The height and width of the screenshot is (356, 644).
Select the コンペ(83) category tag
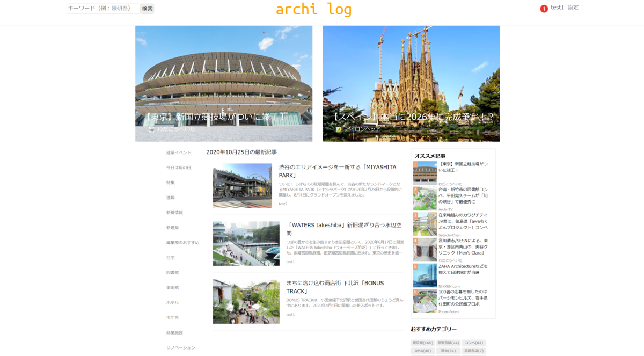click(474, 343)
